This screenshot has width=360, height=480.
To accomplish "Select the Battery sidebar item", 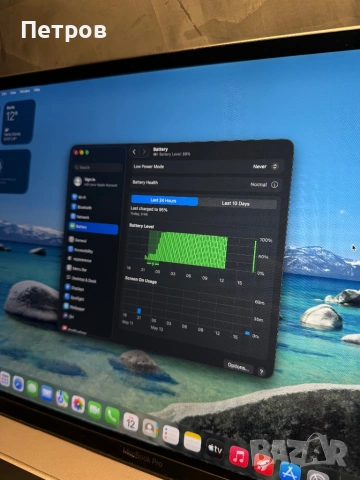I will (x=93, y=227).
